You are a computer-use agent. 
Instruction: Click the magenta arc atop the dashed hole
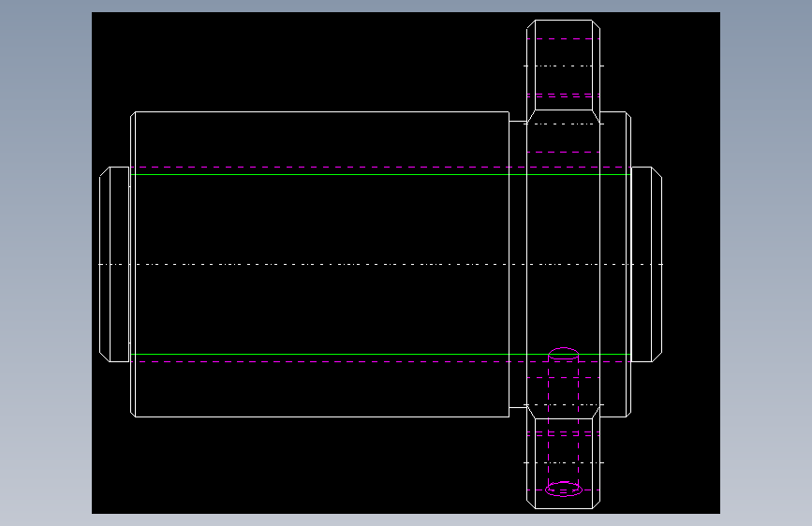pos(564,352)
